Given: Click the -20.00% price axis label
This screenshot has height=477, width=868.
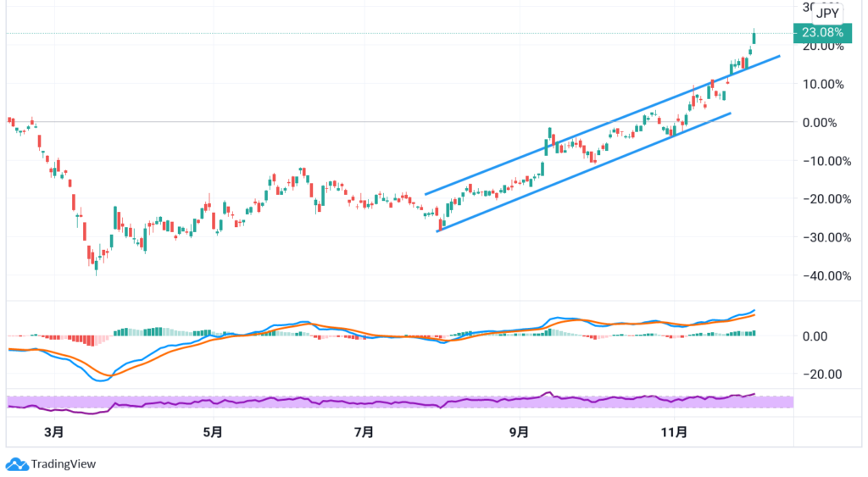Looking at the screenshot, I should click(x=822, y=199).
